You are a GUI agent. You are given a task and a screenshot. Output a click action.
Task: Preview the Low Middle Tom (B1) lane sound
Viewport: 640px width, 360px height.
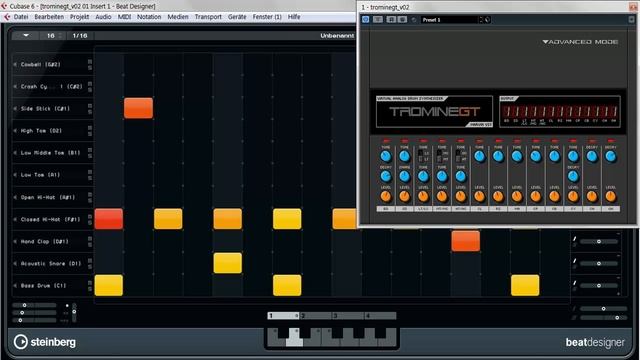tap(15, 153)
